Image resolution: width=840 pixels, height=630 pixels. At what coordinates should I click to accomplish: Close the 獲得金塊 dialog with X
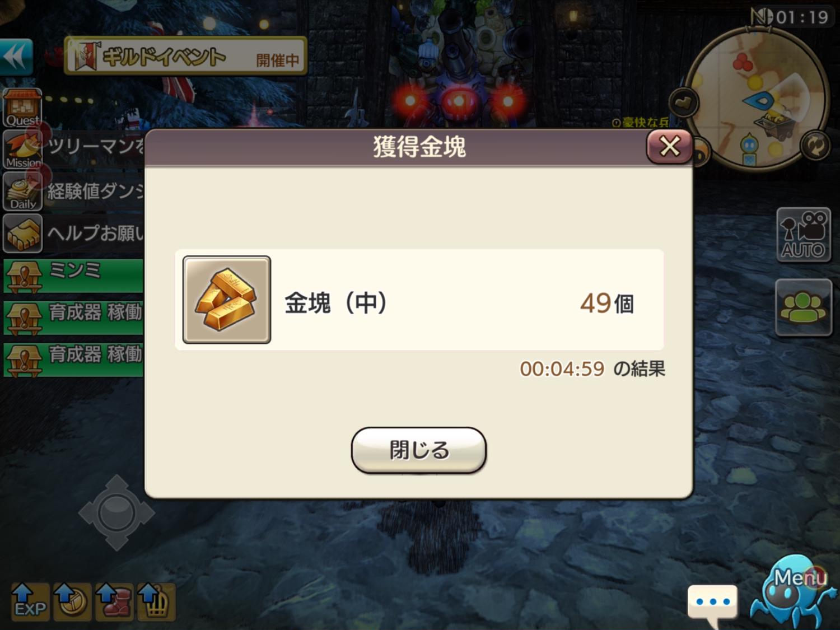[669, 147]
